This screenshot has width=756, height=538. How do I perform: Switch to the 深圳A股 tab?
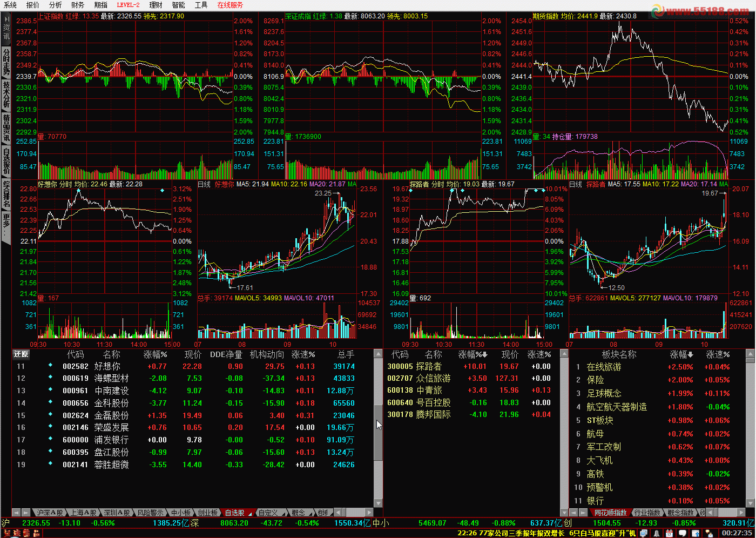click(117, 513)
